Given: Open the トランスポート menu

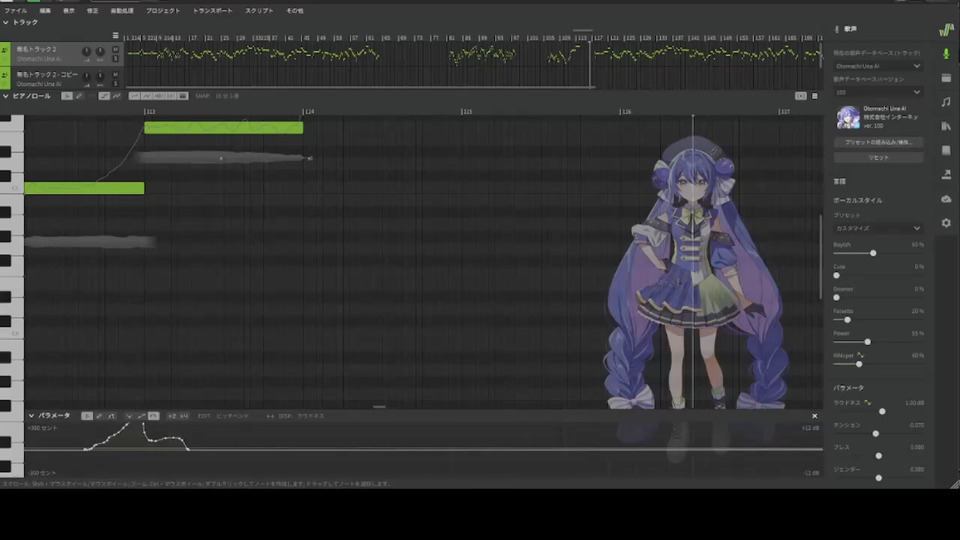Looking at the screenshot, I should 212,10.
